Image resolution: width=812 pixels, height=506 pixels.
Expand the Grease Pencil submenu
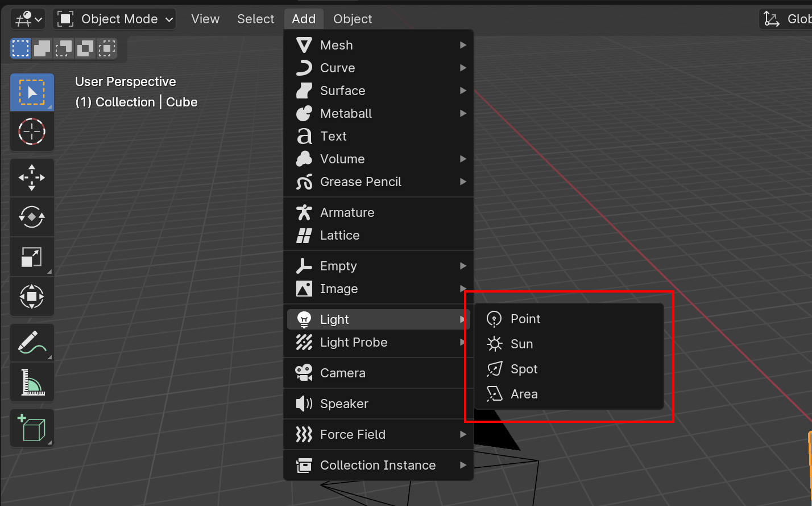click(x=380, y=182)
